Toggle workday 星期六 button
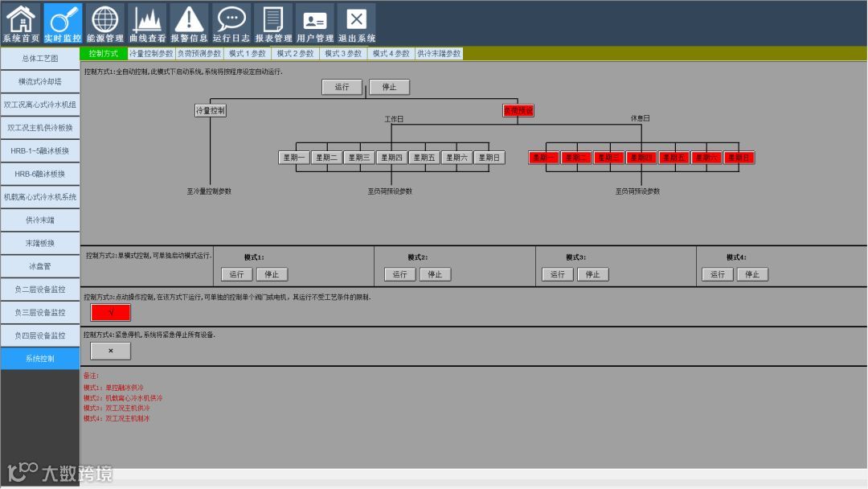Screen dimensions: 868x489 (x=457, y=158)
